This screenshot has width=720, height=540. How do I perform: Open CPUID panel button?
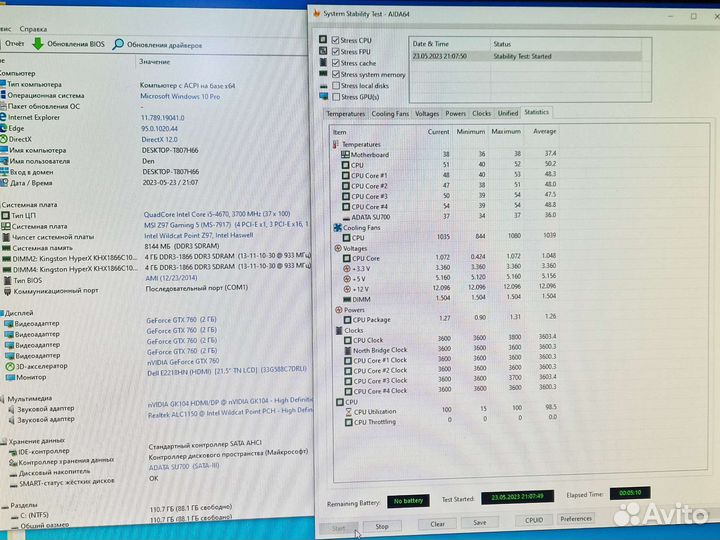click(x=534, y=520)
